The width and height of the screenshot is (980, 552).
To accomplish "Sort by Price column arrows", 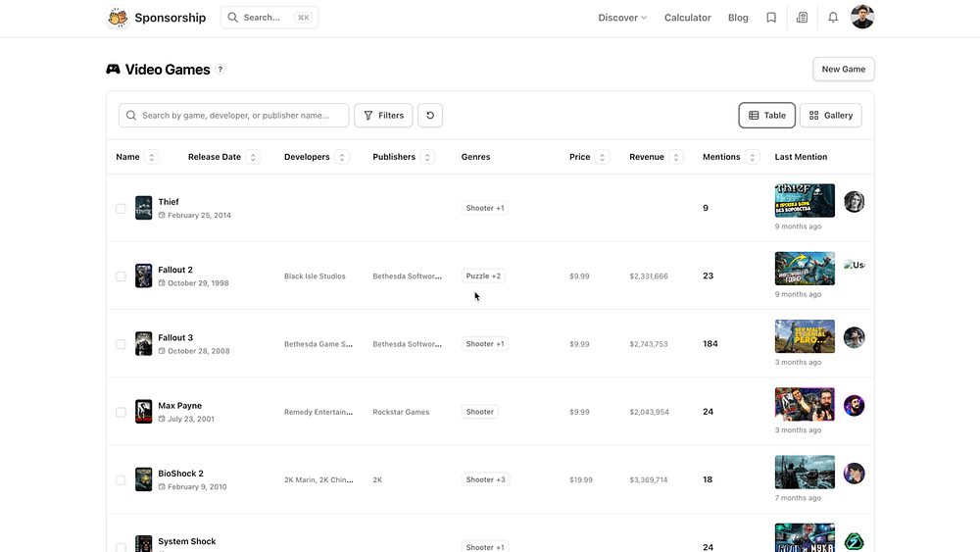I will 603,157.
